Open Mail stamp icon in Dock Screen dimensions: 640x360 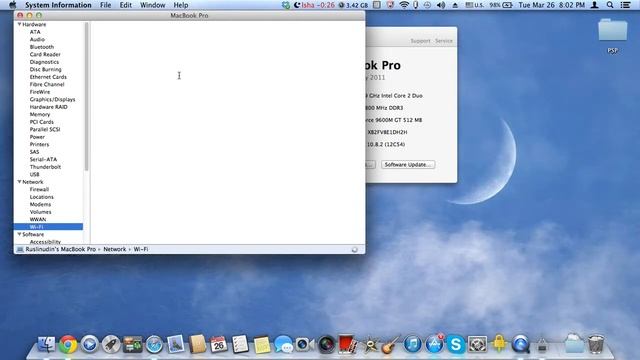coord(176,344)
